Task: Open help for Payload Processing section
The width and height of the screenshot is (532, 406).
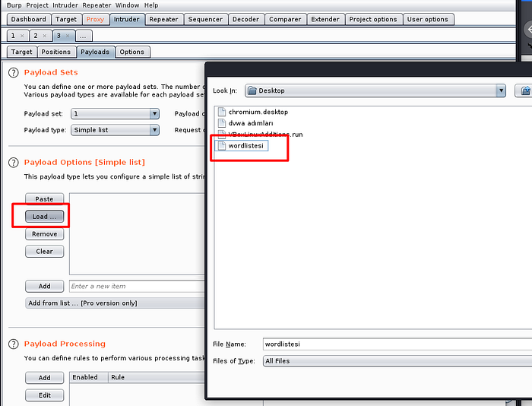Action: (x=14, y=344)
